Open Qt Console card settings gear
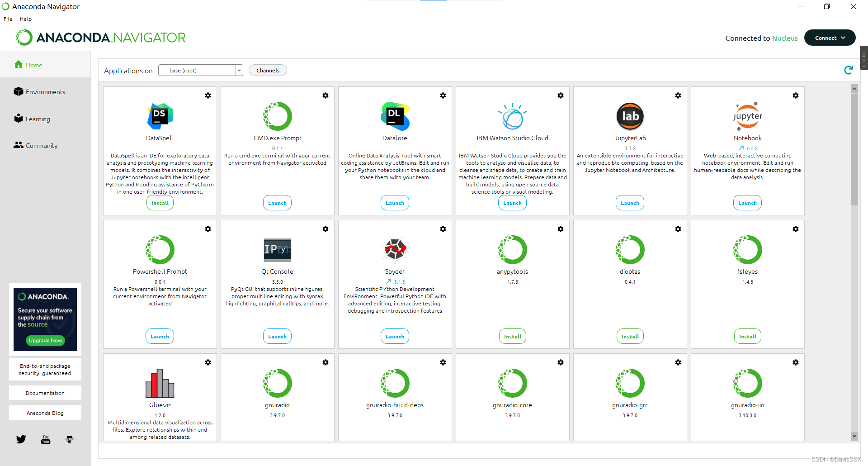868x466 pixels. pos(325,229)
